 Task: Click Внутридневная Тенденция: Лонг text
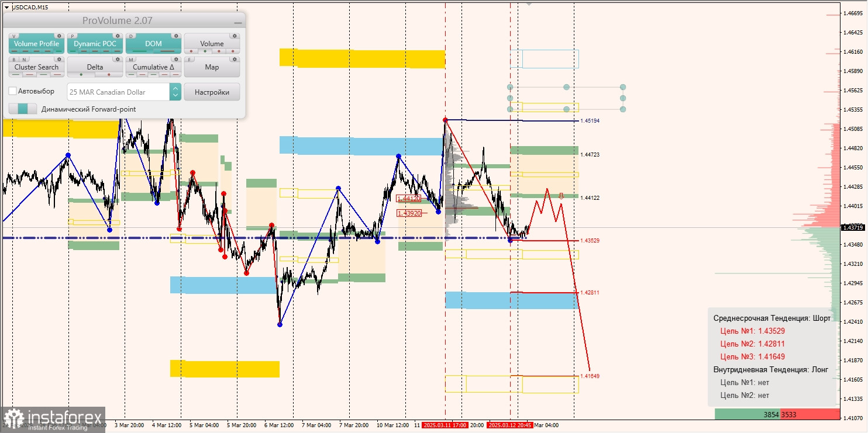771,369
